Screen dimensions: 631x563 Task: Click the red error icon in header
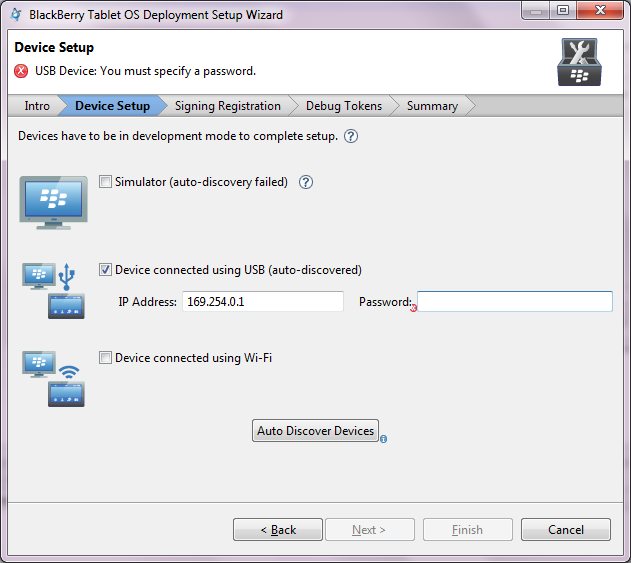tap(21, 71)
